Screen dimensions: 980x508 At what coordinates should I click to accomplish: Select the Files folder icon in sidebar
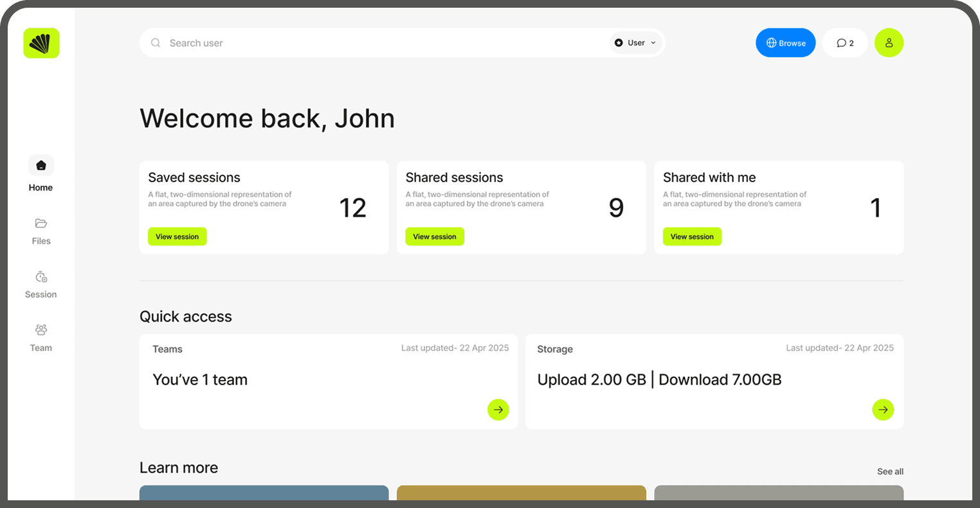[x=41, y=222]
